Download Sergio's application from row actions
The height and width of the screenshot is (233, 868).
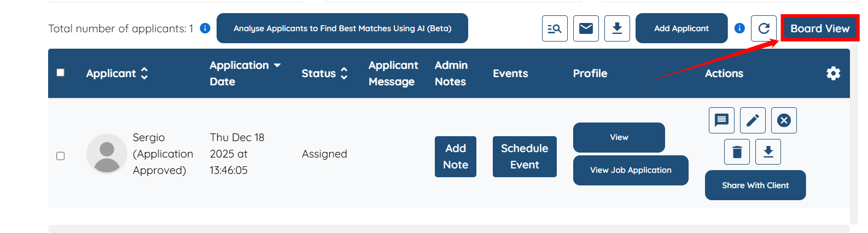768,152
